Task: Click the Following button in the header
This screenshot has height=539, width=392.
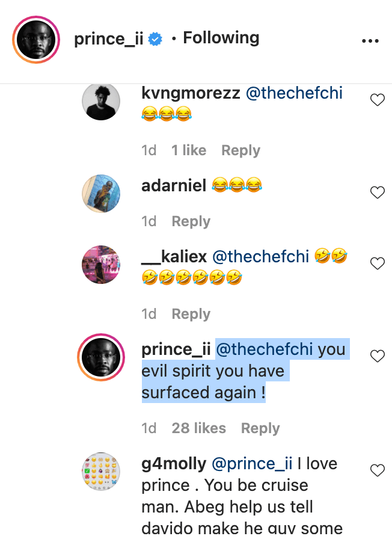Action: click(x=221, y=38)
